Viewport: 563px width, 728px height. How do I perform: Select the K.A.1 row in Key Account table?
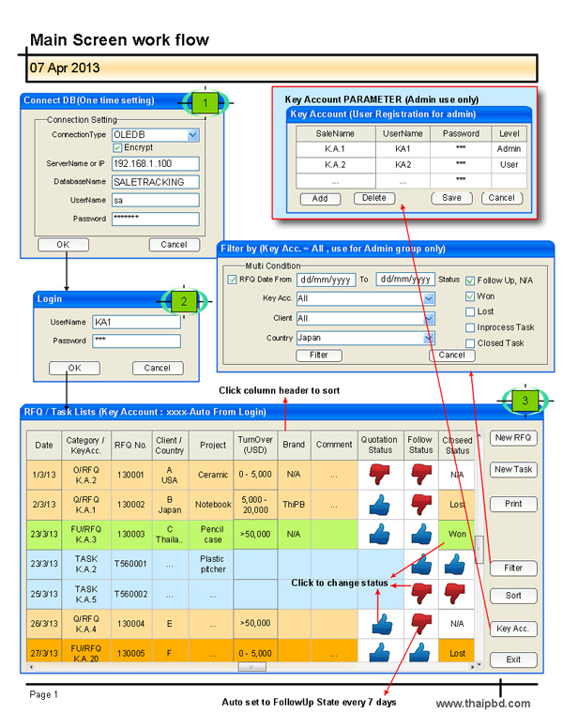click(x=411, y=149)
